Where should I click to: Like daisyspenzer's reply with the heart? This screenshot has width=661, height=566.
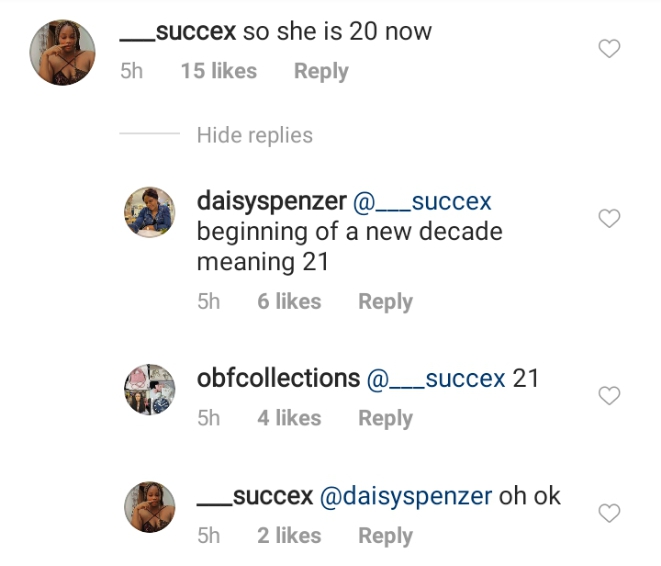pyautogui.click(x=609, y=219)
